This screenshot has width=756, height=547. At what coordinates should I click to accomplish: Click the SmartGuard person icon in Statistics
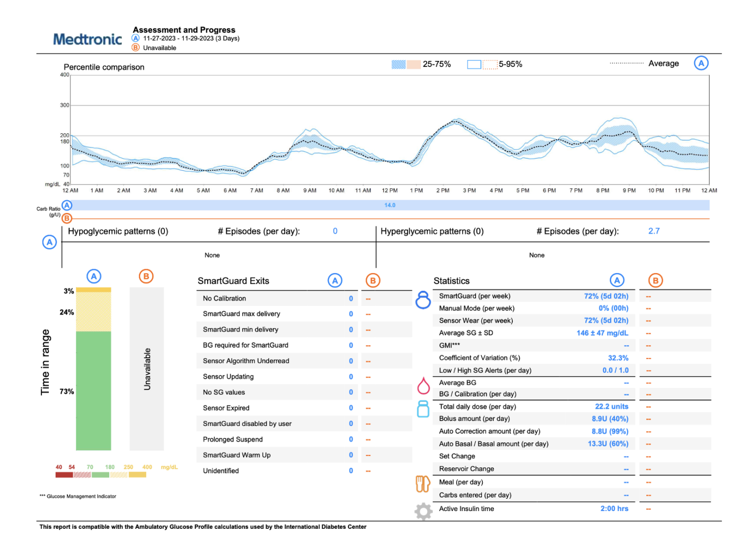423,300
